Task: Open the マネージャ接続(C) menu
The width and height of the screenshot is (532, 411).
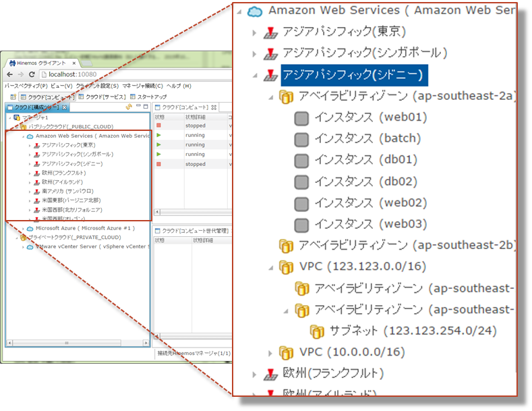Action: tap(142, 86)
